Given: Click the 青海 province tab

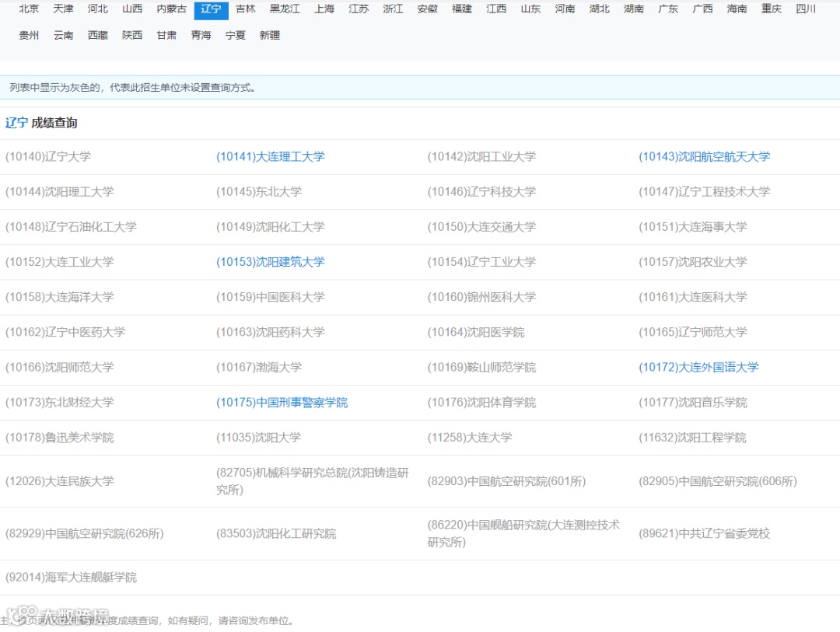Looking at the screenshot, I should coord(201,35).
